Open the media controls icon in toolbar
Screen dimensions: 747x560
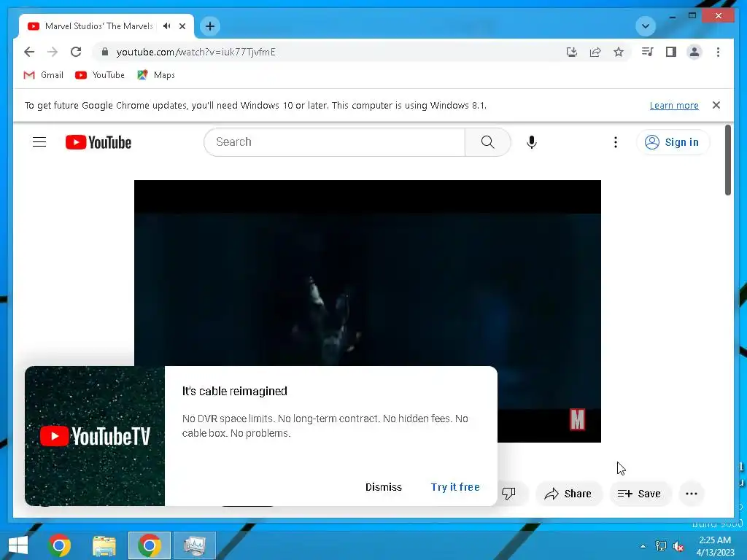point(648,52)
